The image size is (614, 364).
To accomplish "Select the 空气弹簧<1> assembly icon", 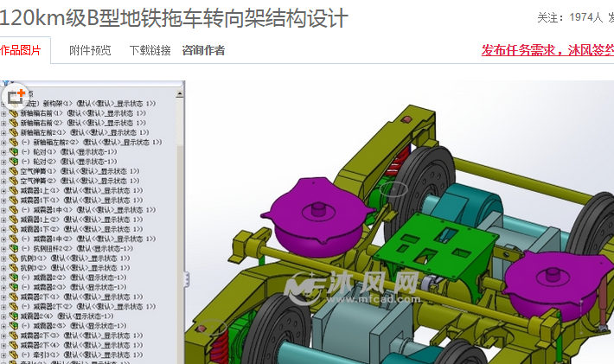I will 14,171.
